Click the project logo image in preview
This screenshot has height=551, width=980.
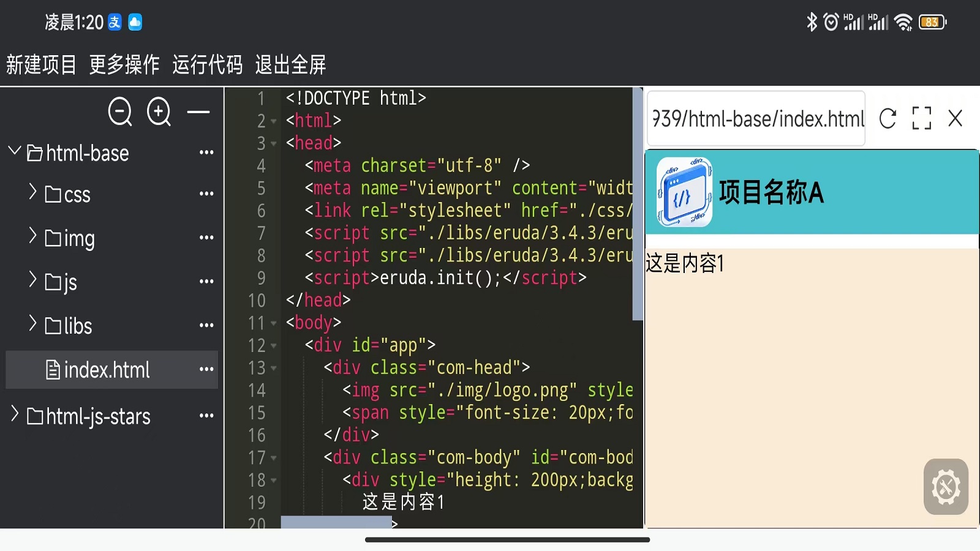pos(684,192)
